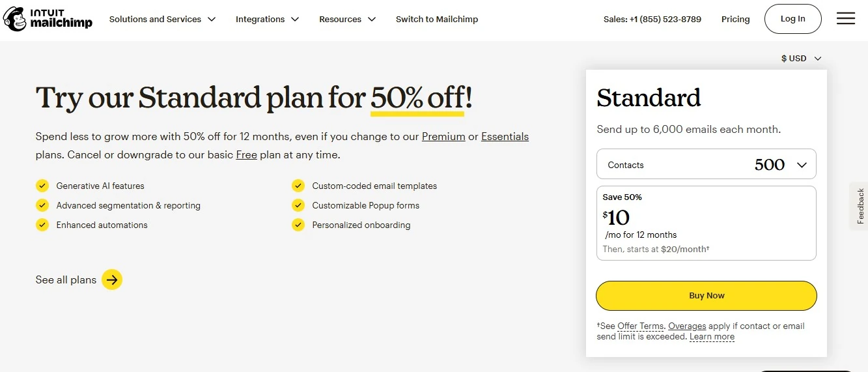This screenshot has height=372, width=868.
Task: Click the Personalized onboarding checkmark icon
Action: point(298,225)
